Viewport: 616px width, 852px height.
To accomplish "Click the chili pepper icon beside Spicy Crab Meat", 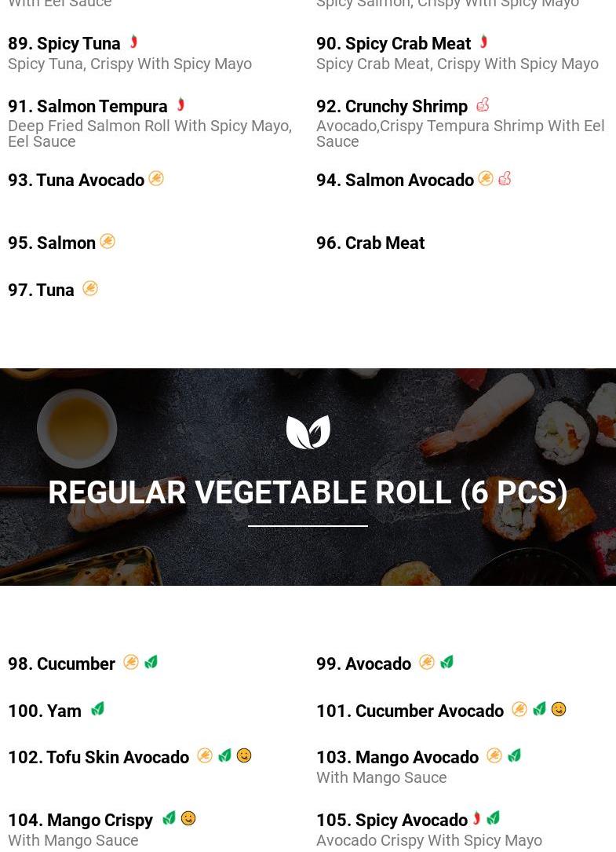I will tap(483, 42).
